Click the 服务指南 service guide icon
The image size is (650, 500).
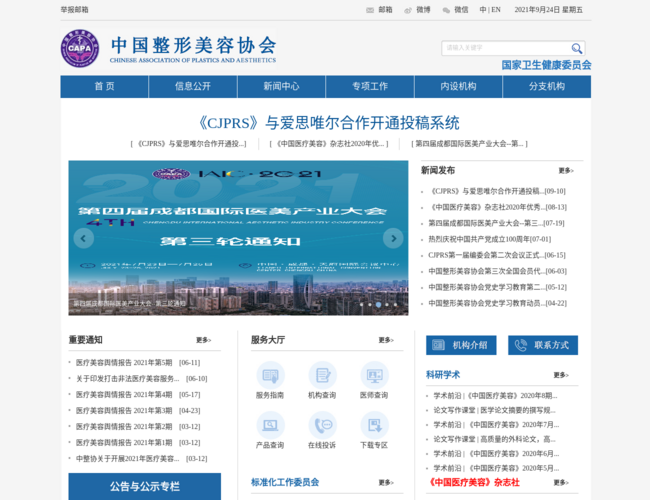[270, 375]
